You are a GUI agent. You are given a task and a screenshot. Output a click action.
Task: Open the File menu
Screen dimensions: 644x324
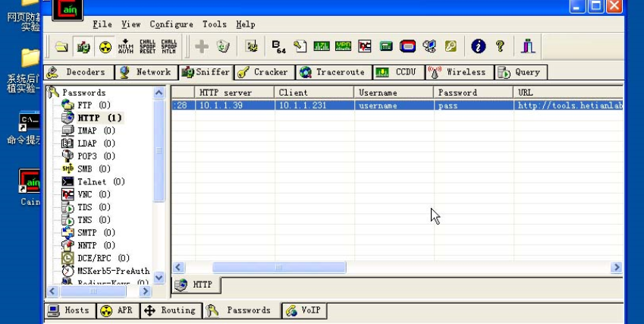coord(102,24)
